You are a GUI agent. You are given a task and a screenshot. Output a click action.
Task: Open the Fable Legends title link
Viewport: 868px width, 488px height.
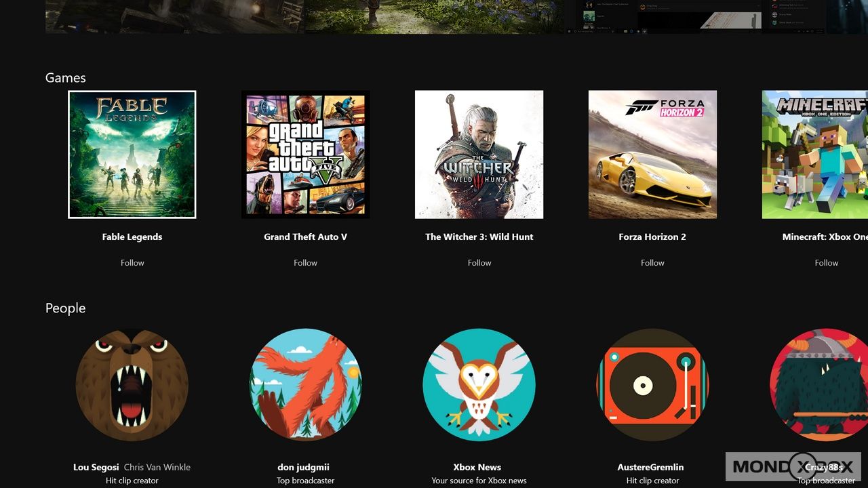[132, 237]
